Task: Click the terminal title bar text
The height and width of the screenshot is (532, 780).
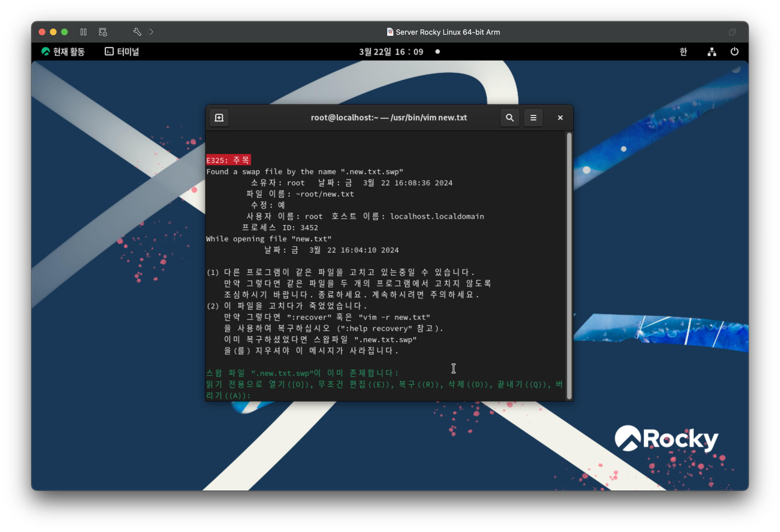Action: [x=389, y=118]
